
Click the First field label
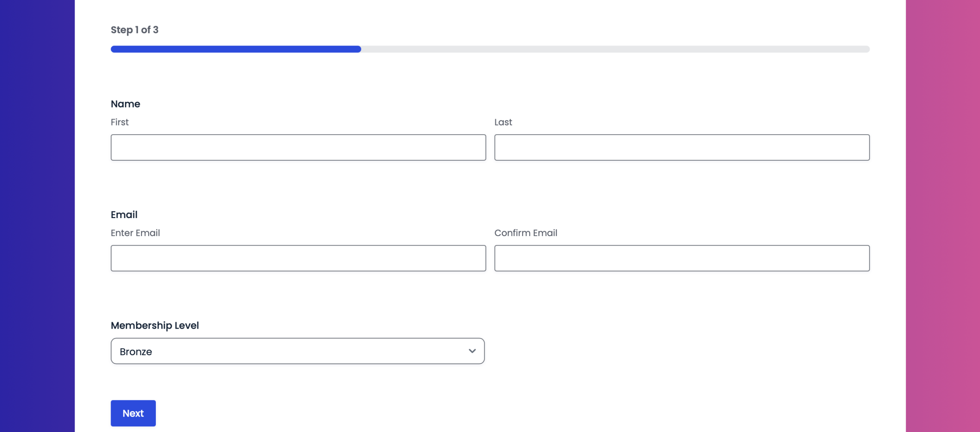pyautogui.click(x=119, y=122)
